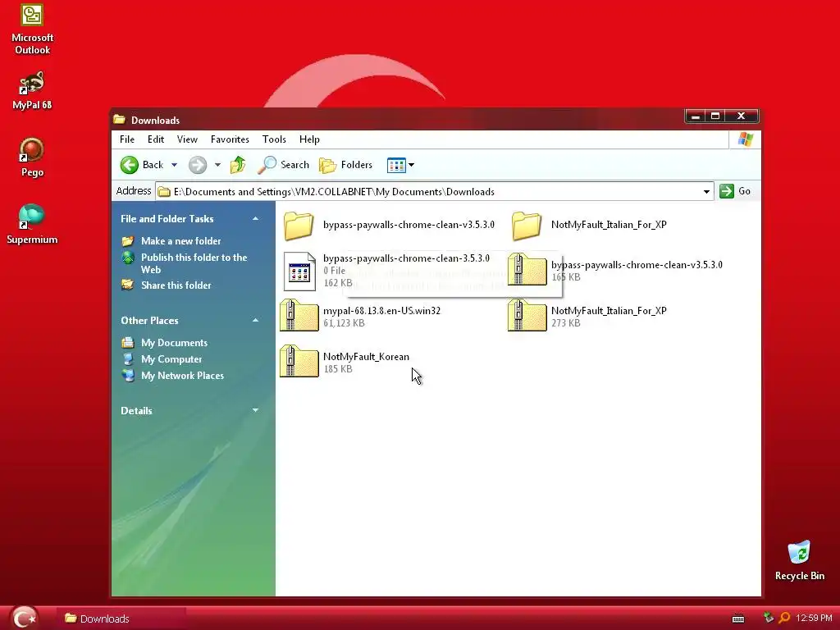Select NotMyFault_Korean zip icon
This screenshot has height=630, width=840.
[x=299, y=362]
